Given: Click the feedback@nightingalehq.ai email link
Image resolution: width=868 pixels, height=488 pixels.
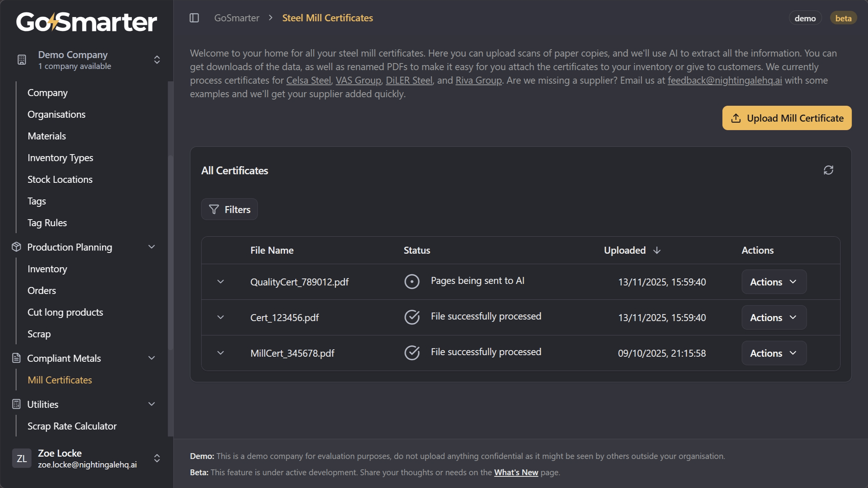Looking at the screenshot, I should (x=725, y=80).
